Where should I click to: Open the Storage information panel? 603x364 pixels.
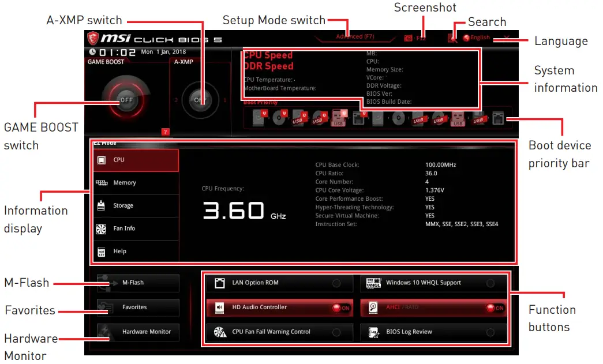[x=136, y=206]
